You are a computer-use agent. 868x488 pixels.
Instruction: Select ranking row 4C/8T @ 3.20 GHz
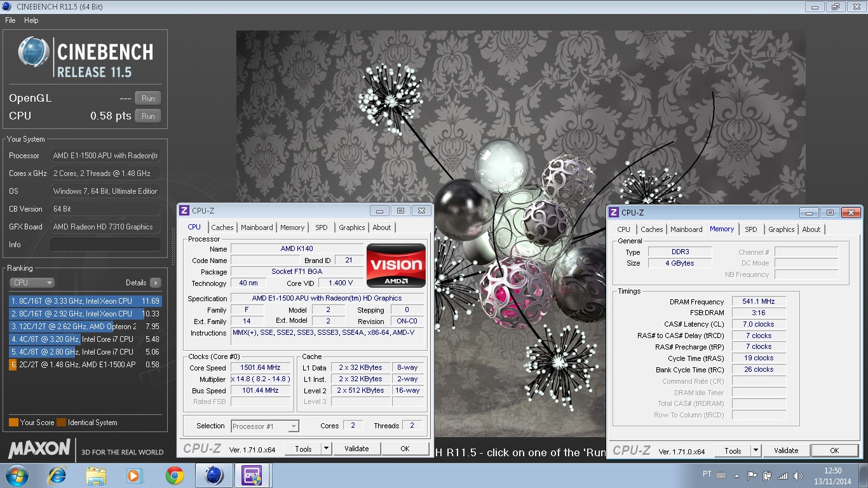(85, 339)
